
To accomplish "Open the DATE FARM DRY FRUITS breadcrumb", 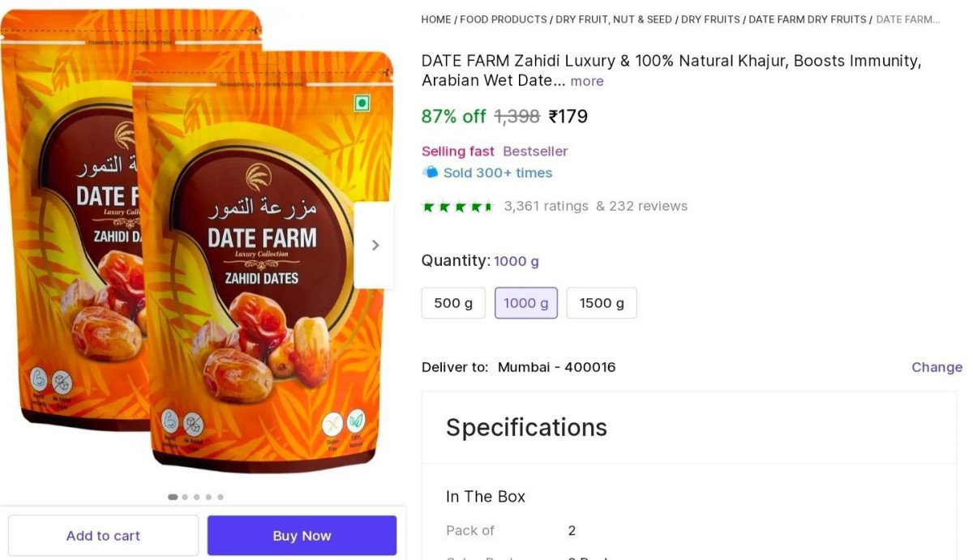I will (x=807, y=19).
